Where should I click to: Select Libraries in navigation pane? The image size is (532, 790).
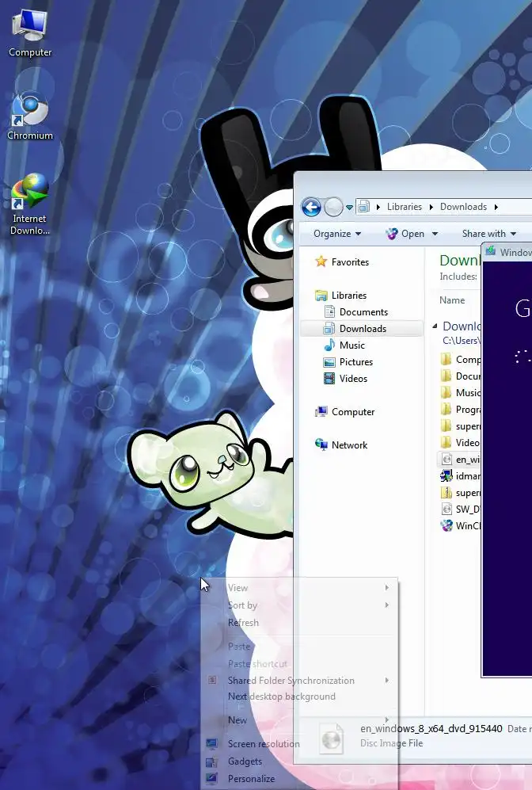(349, 296)
